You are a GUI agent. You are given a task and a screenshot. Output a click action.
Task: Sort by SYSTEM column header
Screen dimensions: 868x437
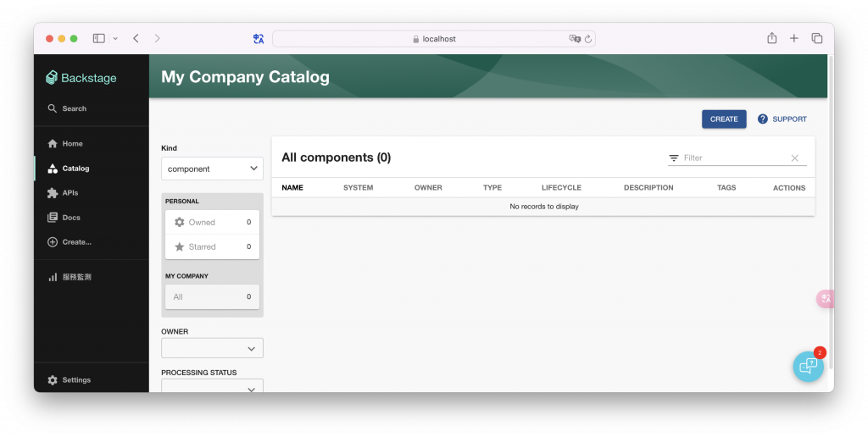359,187
